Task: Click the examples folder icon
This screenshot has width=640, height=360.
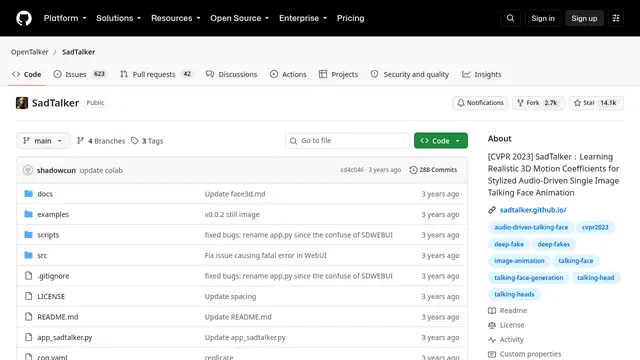Action: (x=28, y=214)
